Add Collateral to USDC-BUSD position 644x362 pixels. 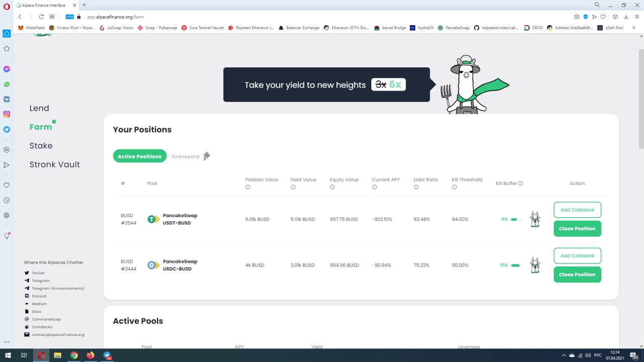point(577,255)
